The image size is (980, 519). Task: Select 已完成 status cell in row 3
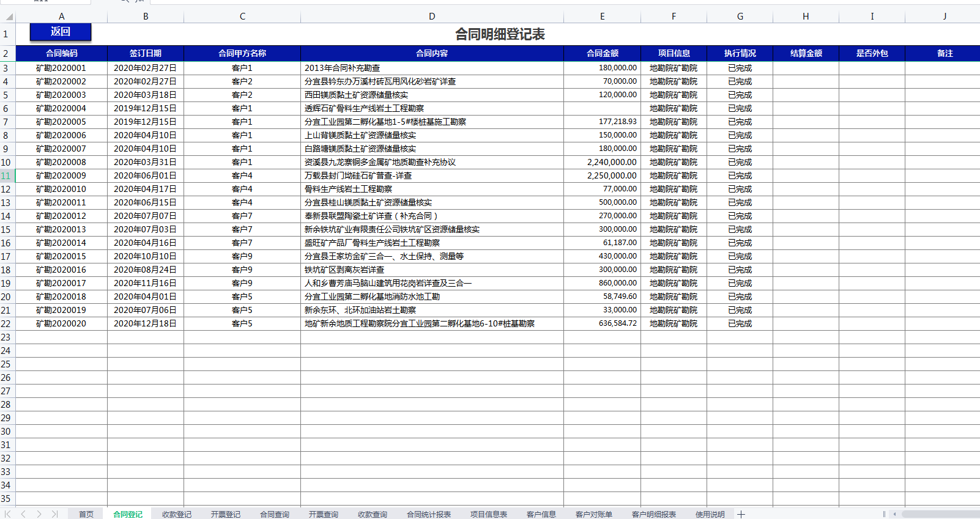[x=740, y=68]
